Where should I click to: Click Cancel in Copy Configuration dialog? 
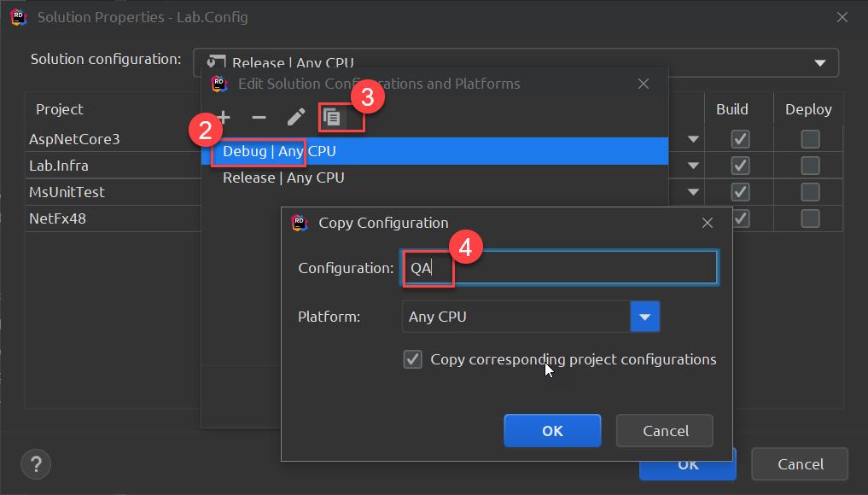(665, 431)
